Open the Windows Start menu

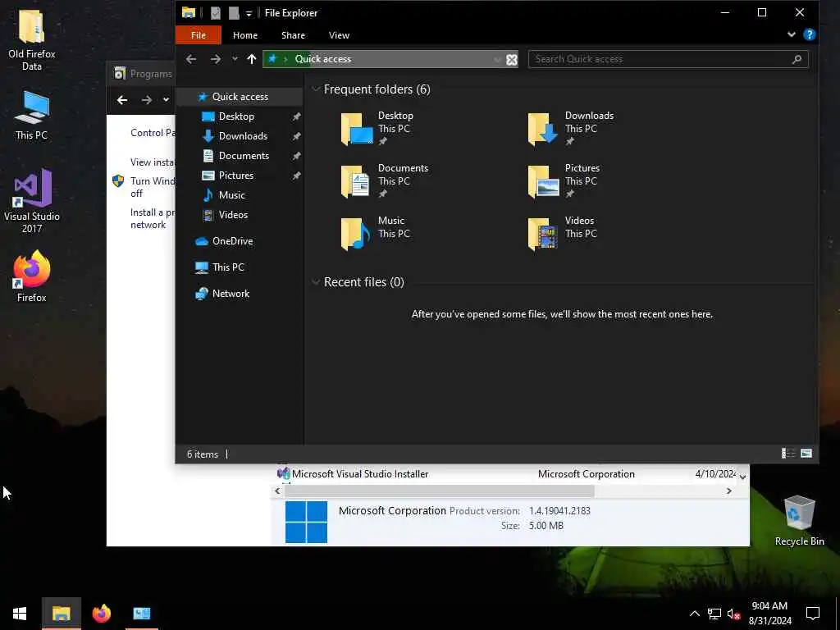point(20,614)
